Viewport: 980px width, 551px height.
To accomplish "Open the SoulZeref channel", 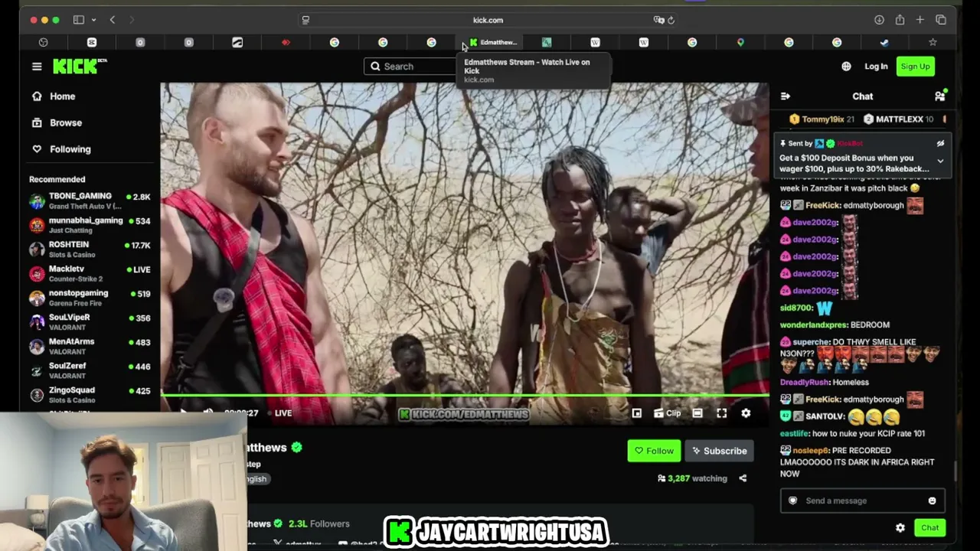I will (x=90, y=371).
